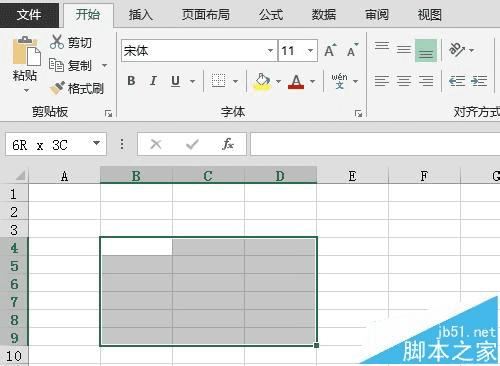Toggle the highlighted bottom align button
Image resolution: width=500 pixels, height=366 pixels.
click(x=426, y=51)
